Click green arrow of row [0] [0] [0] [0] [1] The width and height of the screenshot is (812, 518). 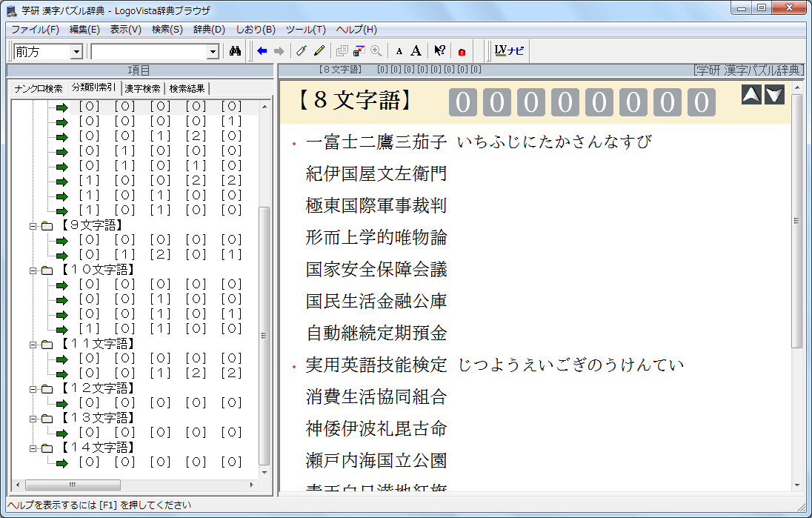(x=62, y=122)
